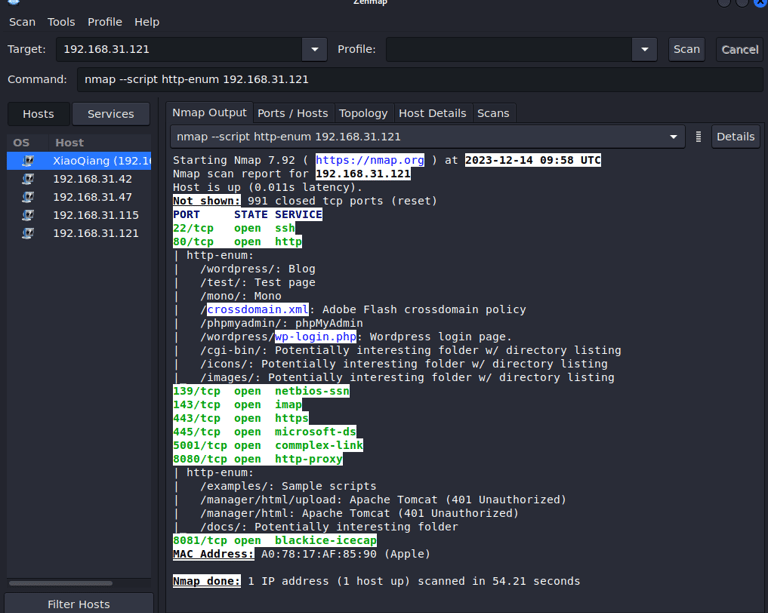Image resolution: width=768 pixels, height=613 pixels.
Task: Open the Tools menu
Action: tap(61, 22)
